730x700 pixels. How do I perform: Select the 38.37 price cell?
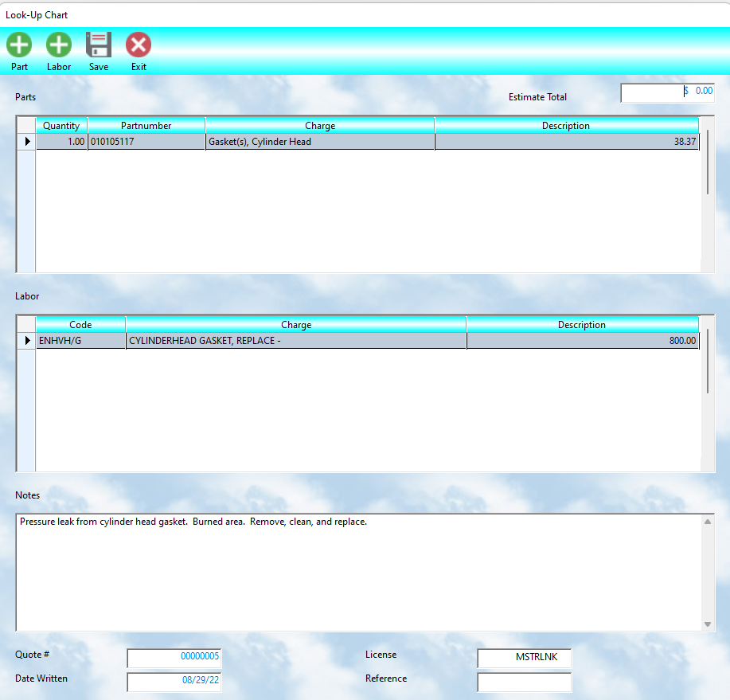point(567,142)
